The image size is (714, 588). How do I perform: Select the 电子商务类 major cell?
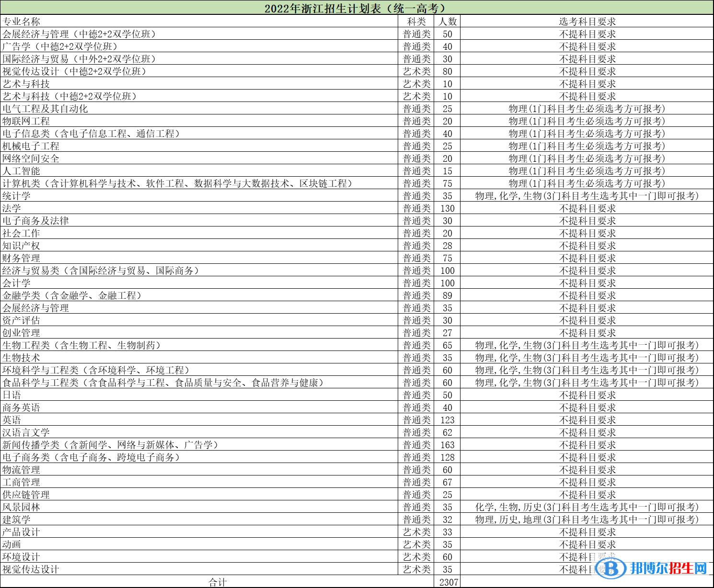point(199,457)
